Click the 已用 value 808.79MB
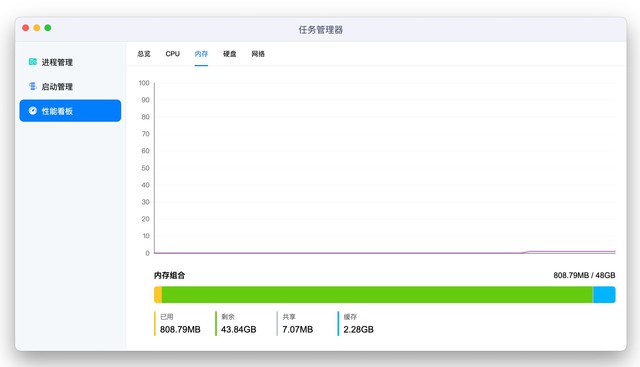The image size is (640, 367). (180, 329)
